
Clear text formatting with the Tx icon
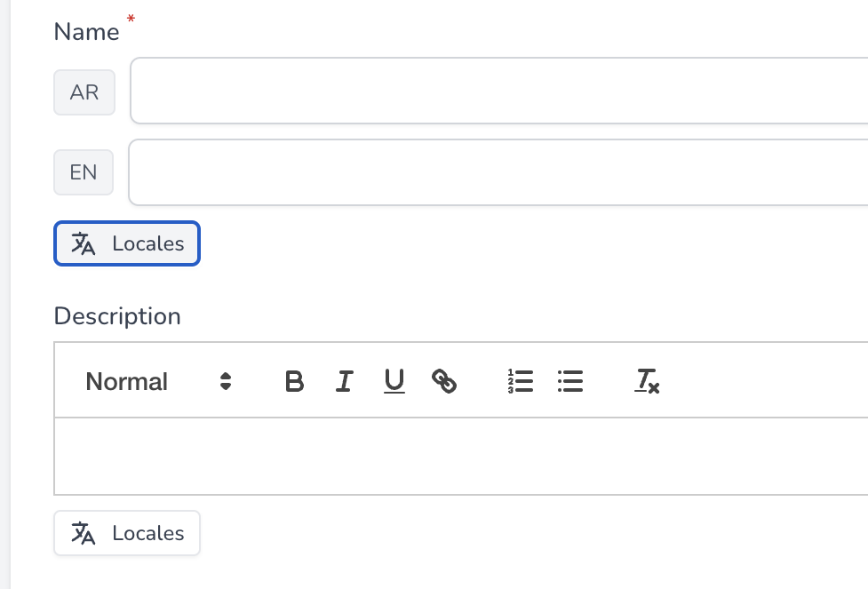[x=647, y=382]
